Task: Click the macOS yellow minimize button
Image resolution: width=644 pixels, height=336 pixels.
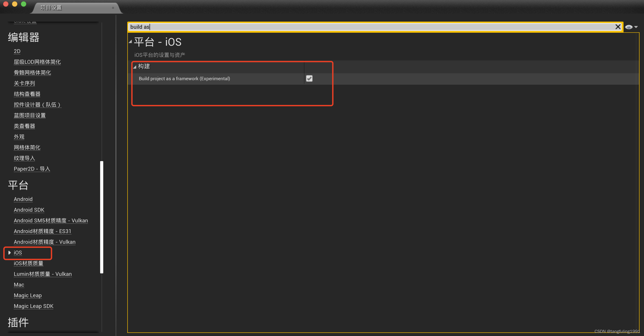Action: tap(15, 4)
